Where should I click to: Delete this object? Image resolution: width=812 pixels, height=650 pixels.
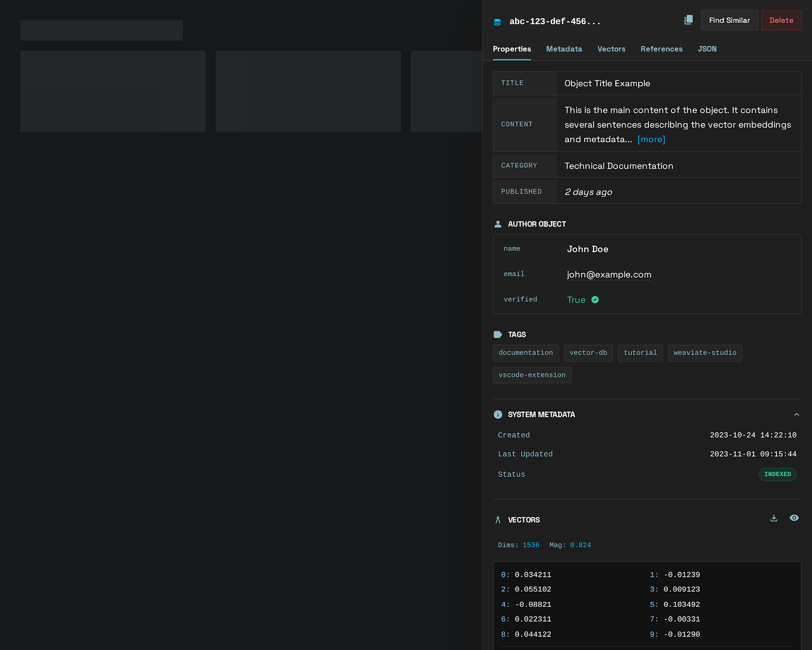(x=781, y=20)
